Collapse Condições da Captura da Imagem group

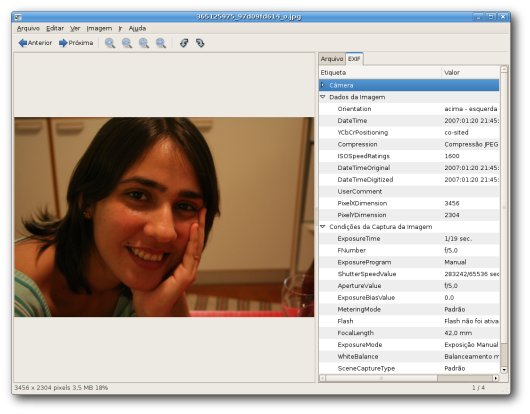point(323,227)
